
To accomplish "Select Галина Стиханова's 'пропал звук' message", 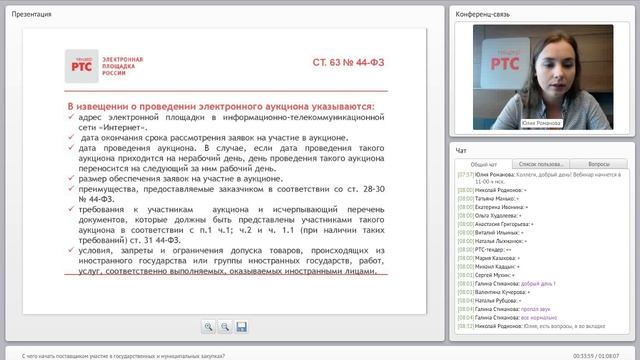I will click(504, 309).
